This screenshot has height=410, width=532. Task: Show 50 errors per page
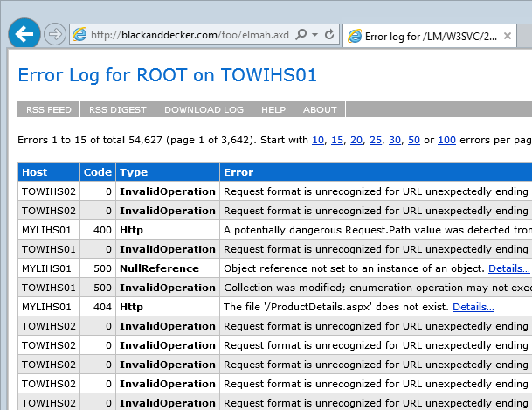(x=414, y=140)
